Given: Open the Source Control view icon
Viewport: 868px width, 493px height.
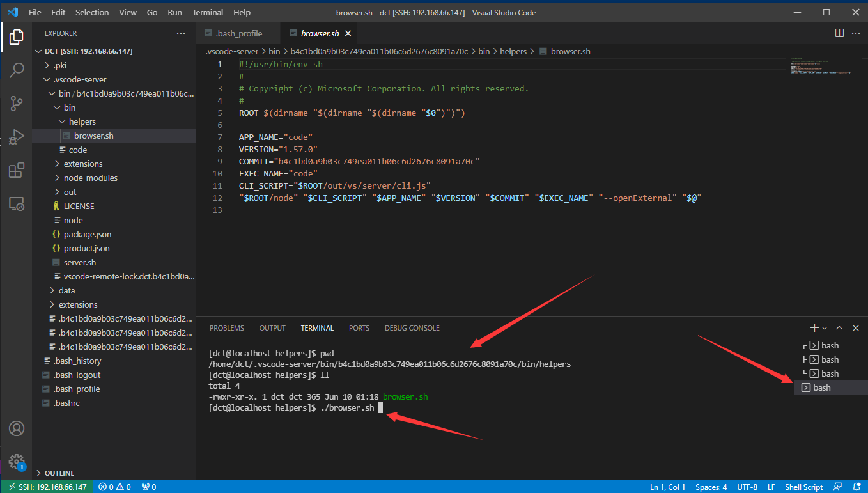Looking at the screenshot, I should (x=16, y=103).
